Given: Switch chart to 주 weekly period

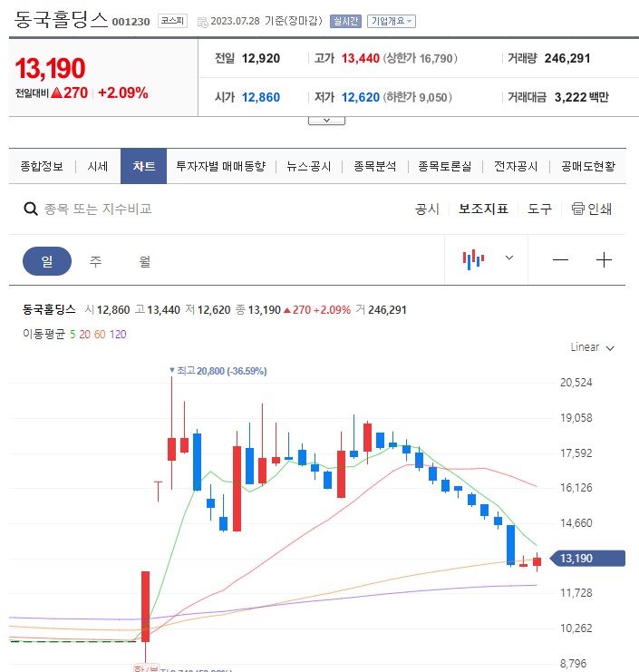Looking at the screenshot, I should [95, 261].
